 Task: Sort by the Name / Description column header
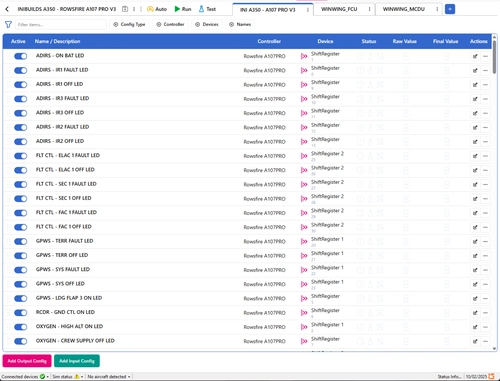(57, 41)
